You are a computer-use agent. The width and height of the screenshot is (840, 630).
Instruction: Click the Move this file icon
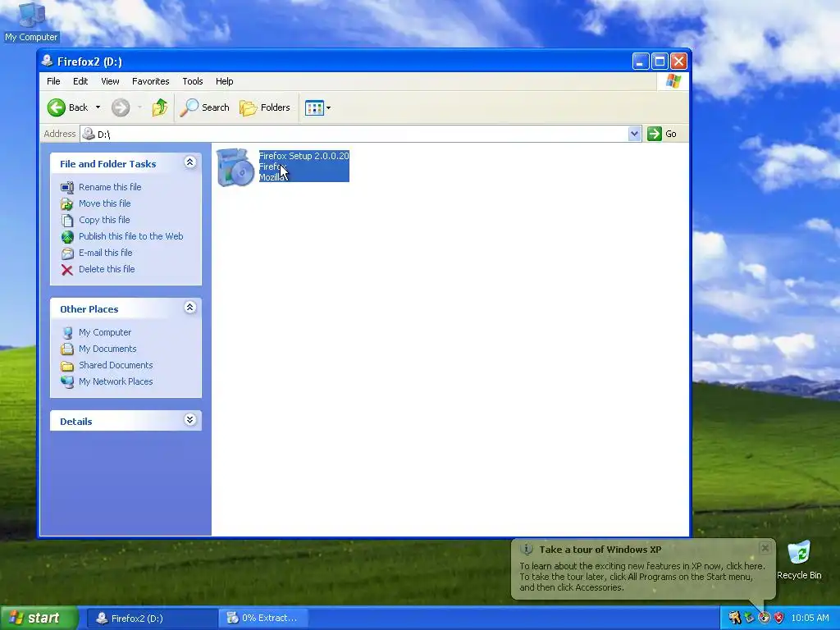[x=67, y=204]
